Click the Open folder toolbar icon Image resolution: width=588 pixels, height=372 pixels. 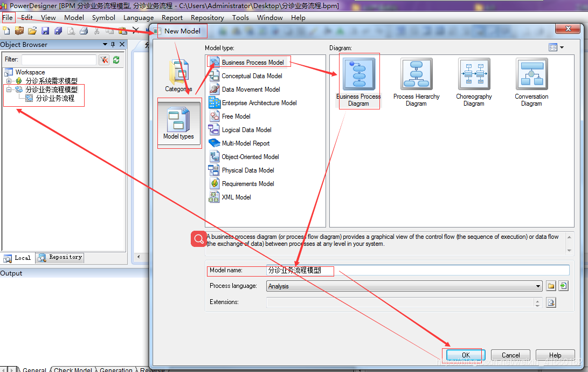(32, 31)
